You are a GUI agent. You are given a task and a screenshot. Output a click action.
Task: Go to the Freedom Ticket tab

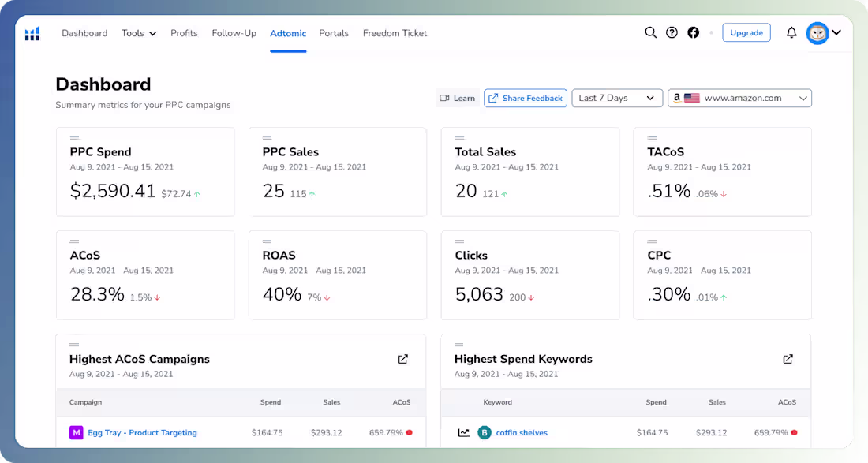tap(395, 33)
